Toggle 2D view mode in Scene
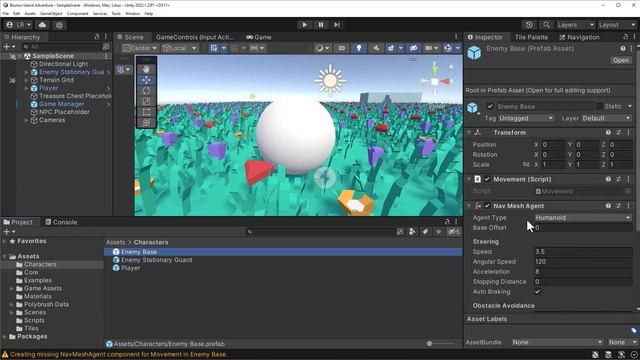 342,48
